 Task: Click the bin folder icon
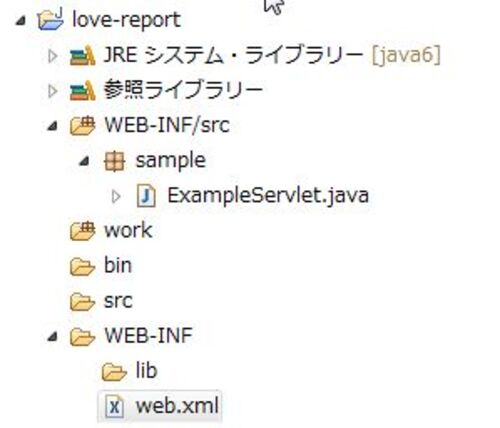[83, 266]
